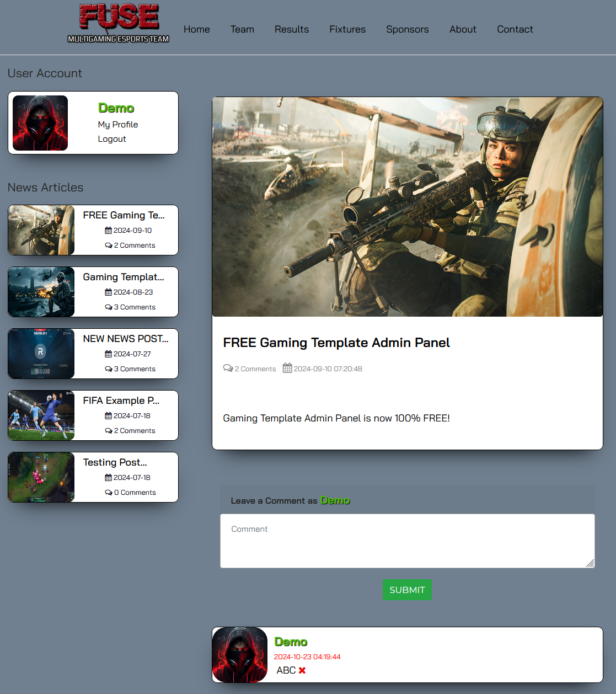Log out using the Logout link
The height and width of the screenshot is (694, 616).
click(112, 139)
